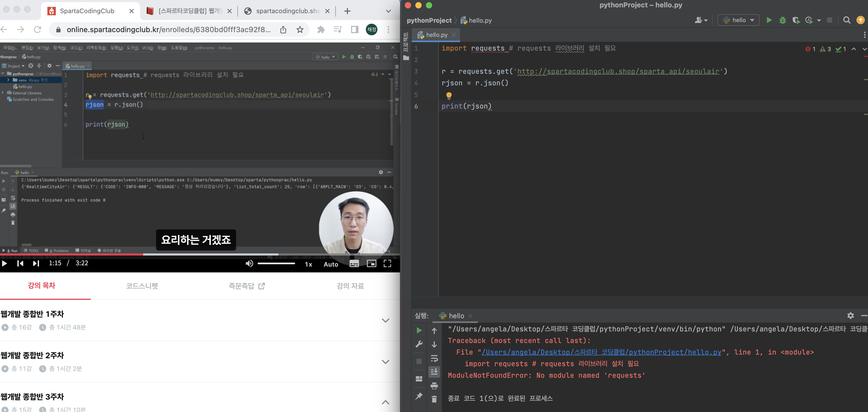Click the Run panel stop square

pyautogui.click(x=419, y=361)
